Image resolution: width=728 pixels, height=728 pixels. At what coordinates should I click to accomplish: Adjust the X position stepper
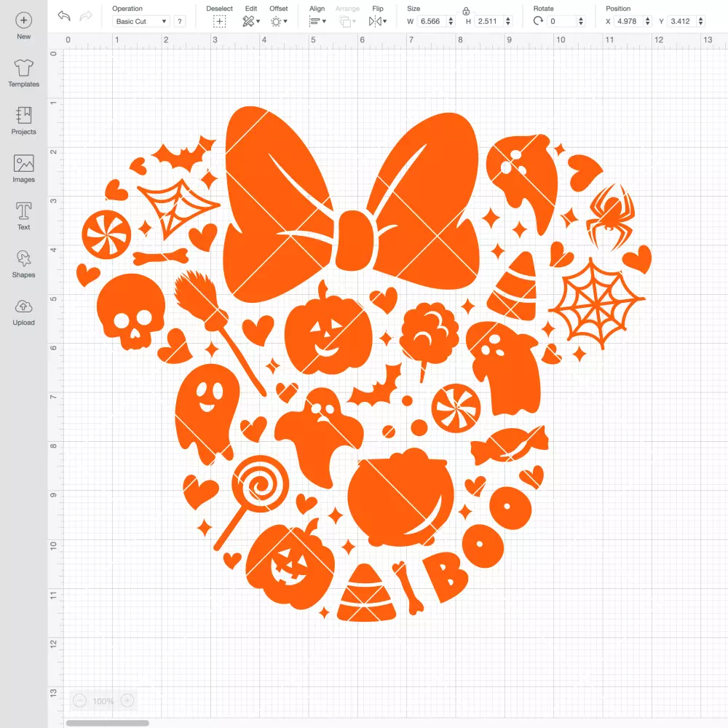point(647,21)
